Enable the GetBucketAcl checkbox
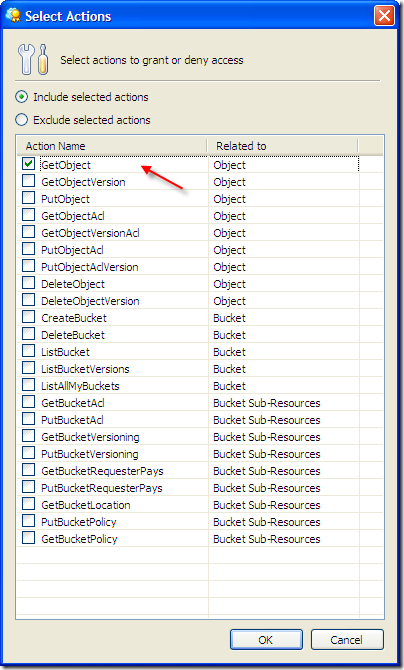The height and width of the screenshot is (670, 404). (x=29, y=402)
